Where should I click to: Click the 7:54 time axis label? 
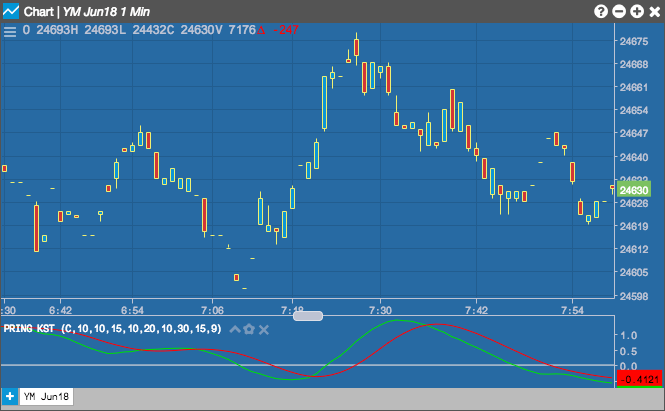point(572,310)
